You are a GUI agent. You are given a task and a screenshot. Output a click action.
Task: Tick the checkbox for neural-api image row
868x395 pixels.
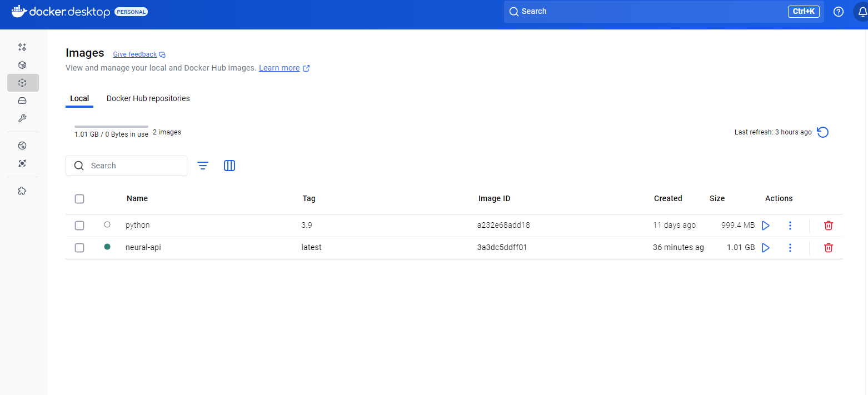[x=79, y=248]
